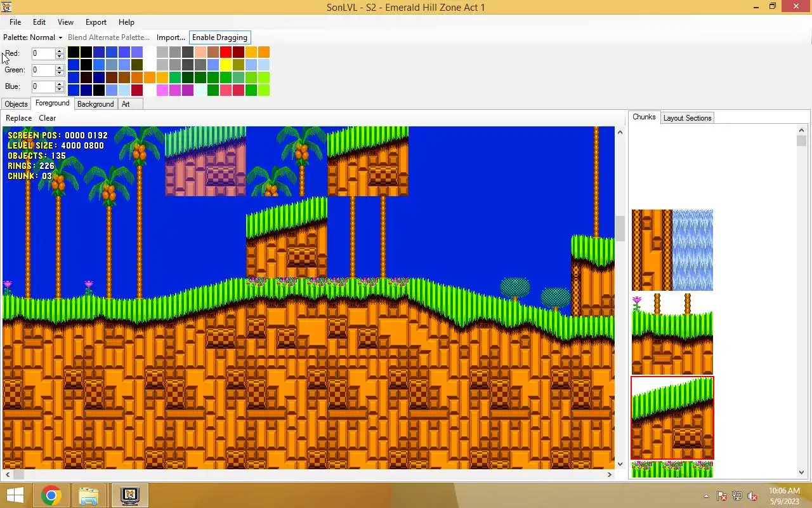Decrease the Green value with down arrow
812x508 pixels.
(x=60, y=73)
